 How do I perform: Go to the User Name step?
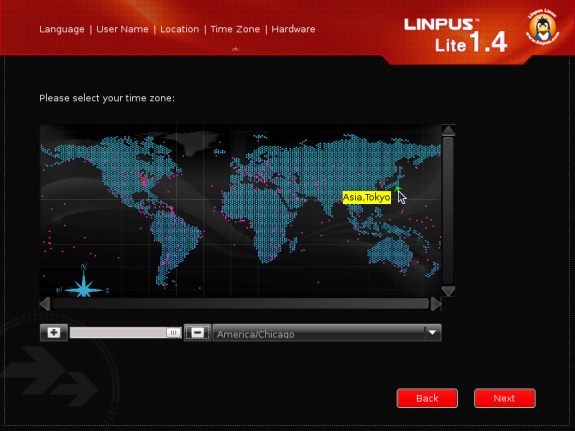(122, 29)
